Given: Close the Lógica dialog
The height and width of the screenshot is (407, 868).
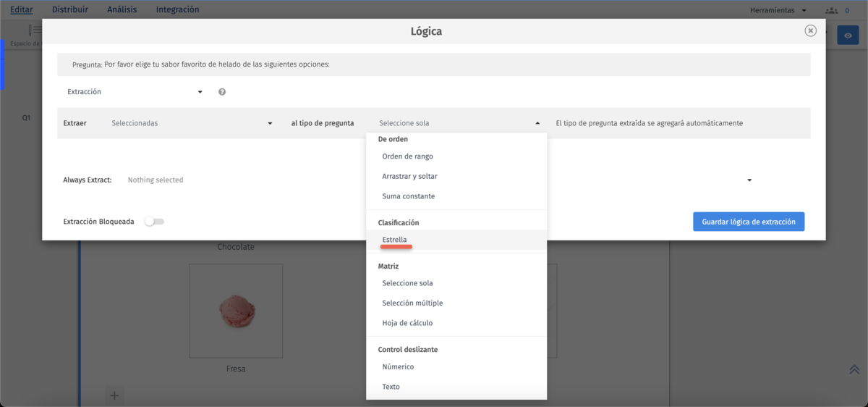Looking at the screenshot, I should click(811, 30).
